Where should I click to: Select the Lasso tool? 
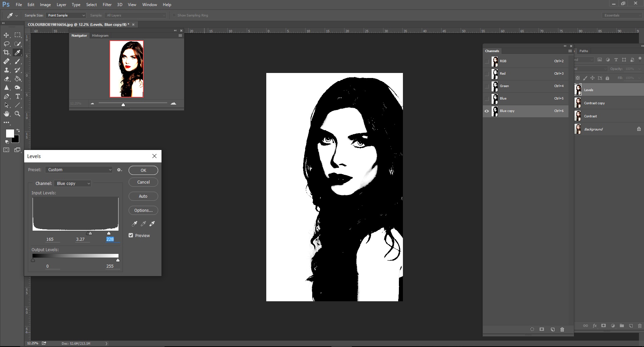pos(6,44)
